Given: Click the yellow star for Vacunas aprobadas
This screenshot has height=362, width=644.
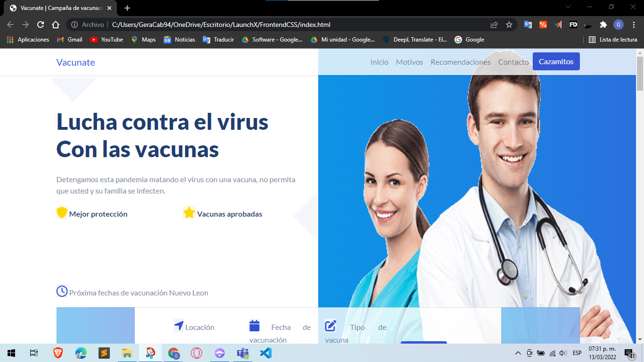Looking at the screenshot, I should pyautogui.click(x=189, y=212).
